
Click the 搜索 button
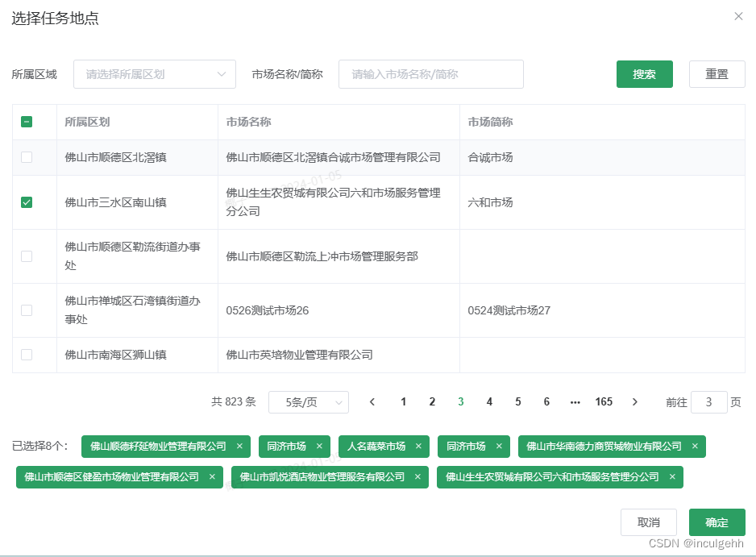(x=644, y=74)
